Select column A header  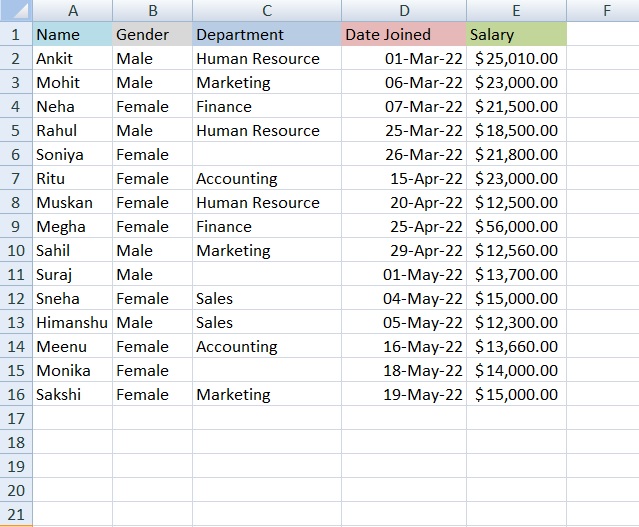(x=72, y=11)
